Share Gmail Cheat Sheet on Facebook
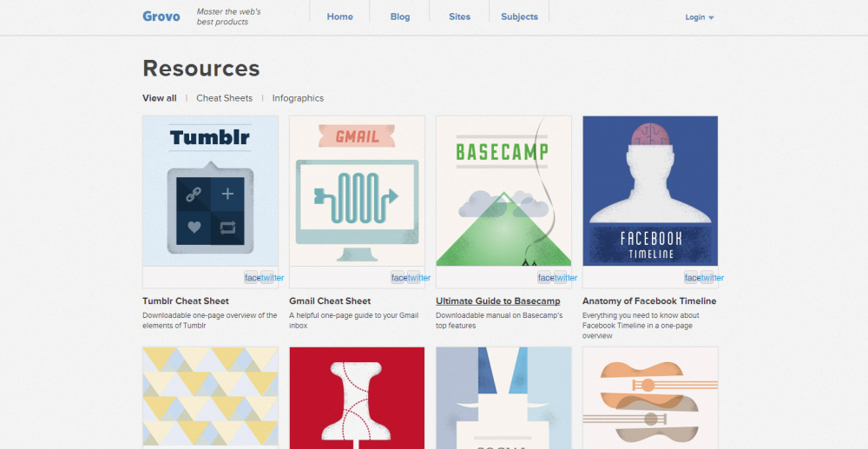Viewport: 868px width, 449px height. coord(399,278)
